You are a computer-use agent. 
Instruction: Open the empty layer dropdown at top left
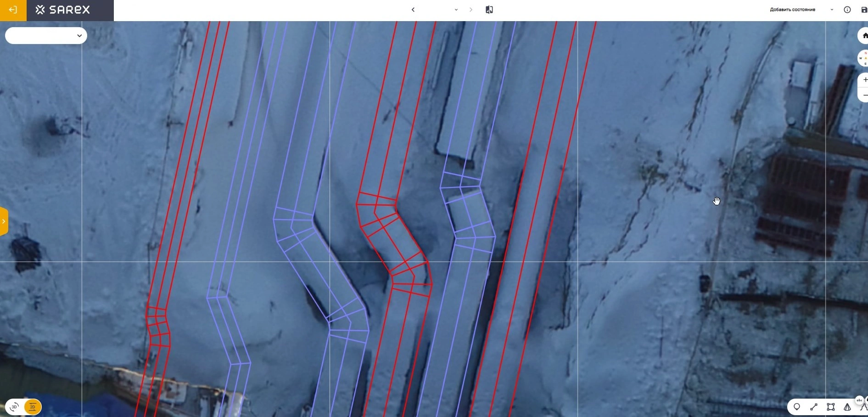click(46, 35)
